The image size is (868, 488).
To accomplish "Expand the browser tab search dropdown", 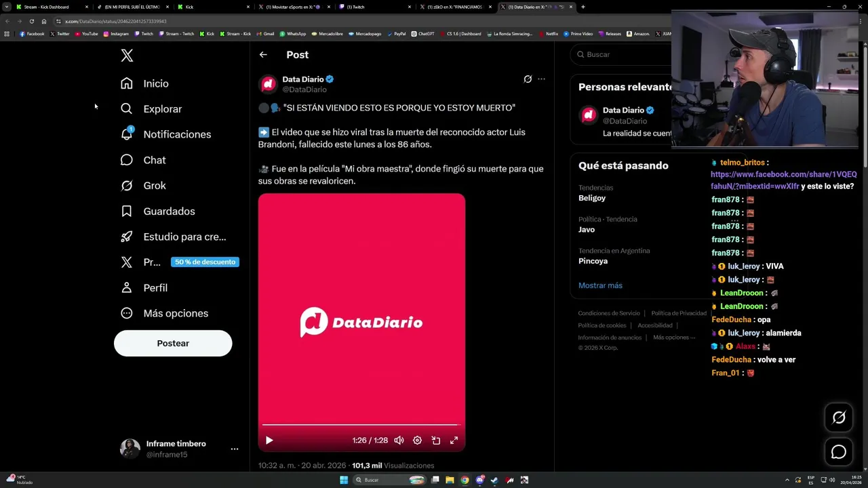I will [x=6, y=7].
